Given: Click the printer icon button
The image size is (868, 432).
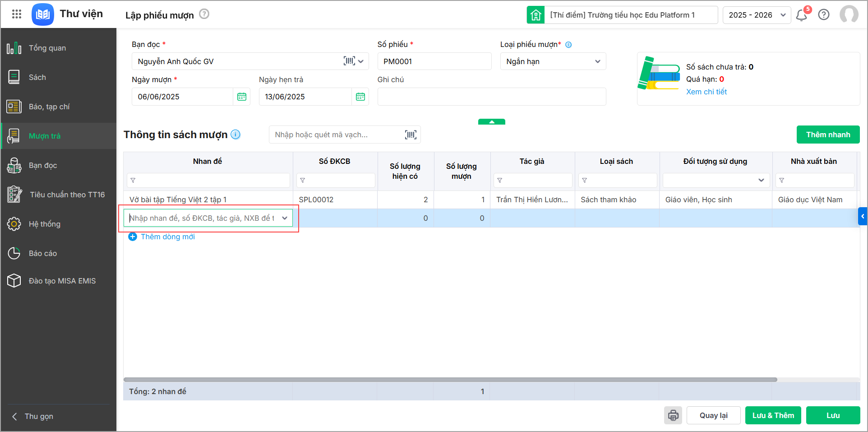Looking at the screenshot, I should coord(673,415).
